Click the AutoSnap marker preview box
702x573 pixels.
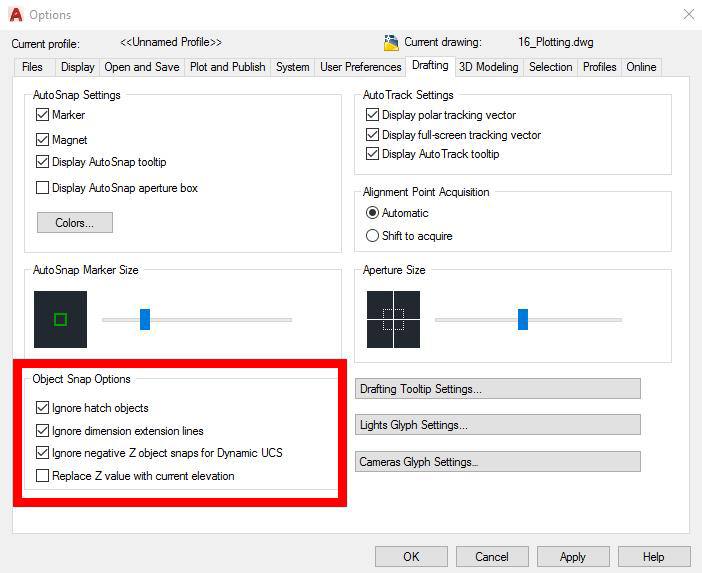pyautogui.click(x=60, y=319)
